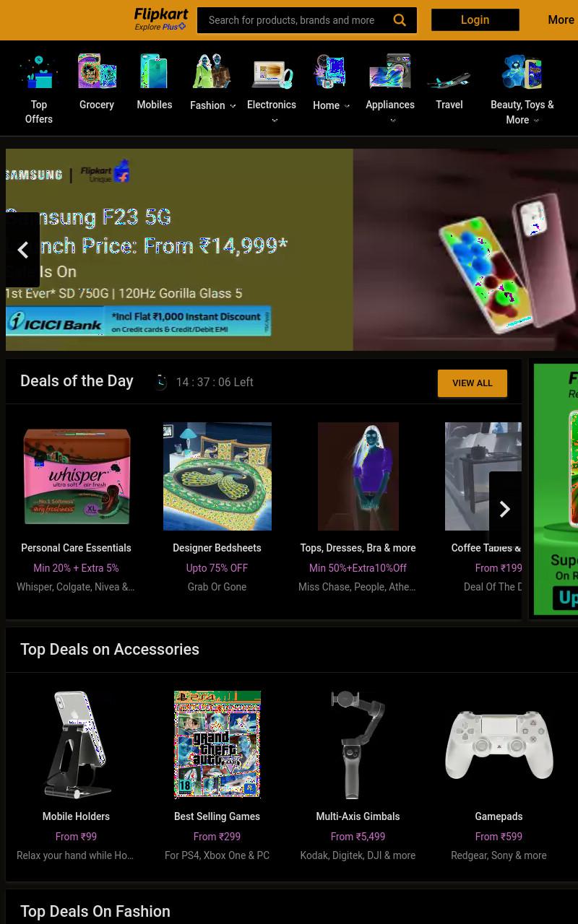Click the search magnifier icon
Screen dimensions: 578x924
point(400,20)
